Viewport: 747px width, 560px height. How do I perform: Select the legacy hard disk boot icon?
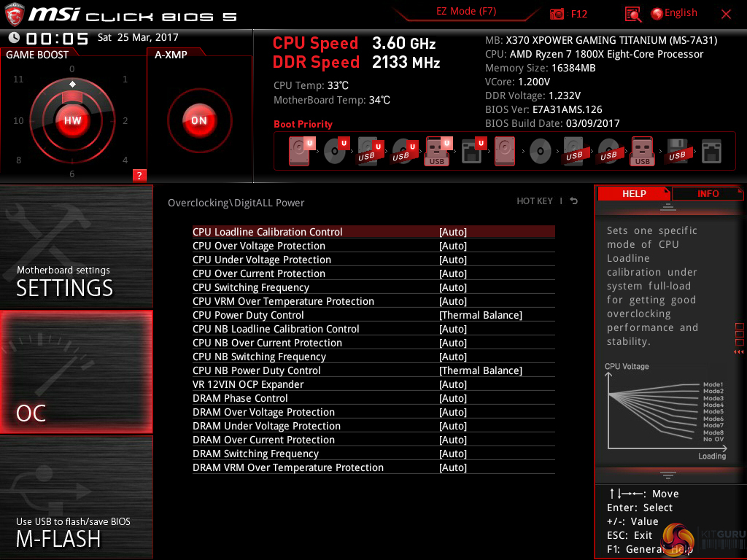[x=505, y=151]
